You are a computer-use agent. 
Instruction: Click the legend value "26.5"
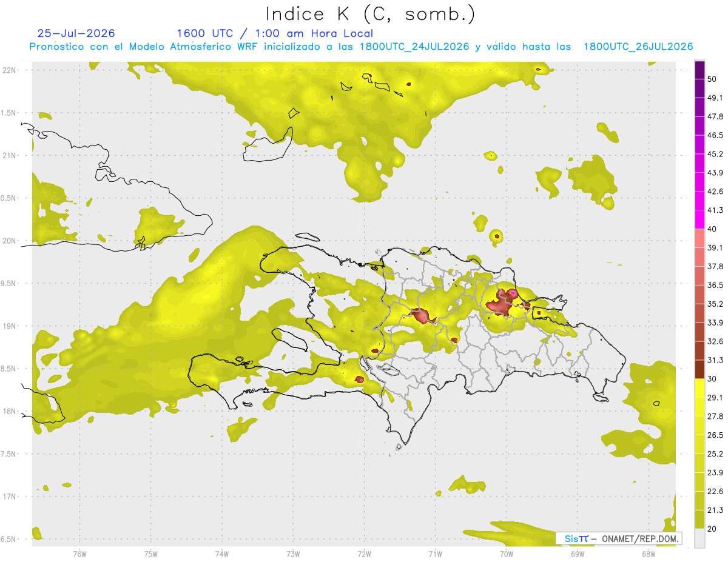[x=715, y=435]
